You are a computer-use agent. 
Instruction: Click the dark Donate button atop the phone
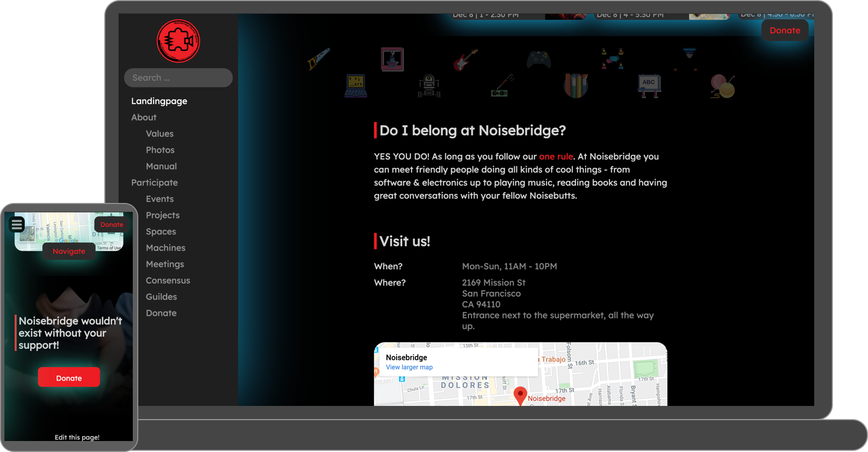[112, 224]
